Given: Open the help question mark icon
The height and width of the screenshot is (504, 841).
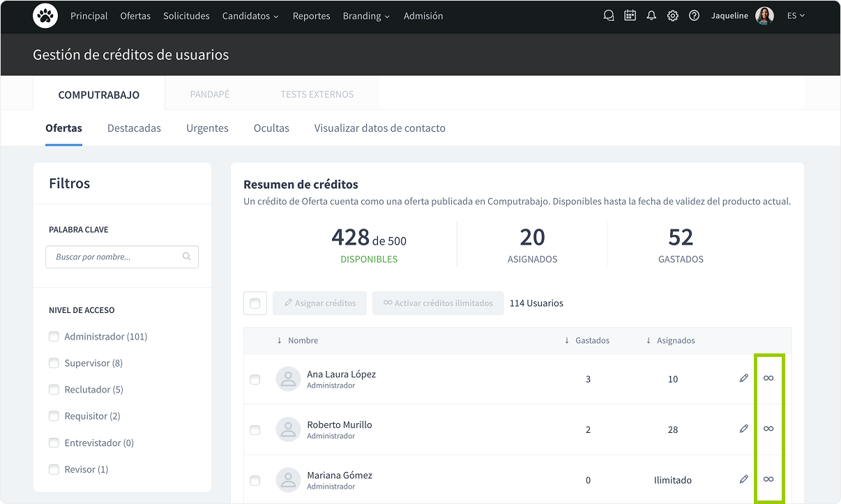Looking at the screenshot, I should point(694,15).
